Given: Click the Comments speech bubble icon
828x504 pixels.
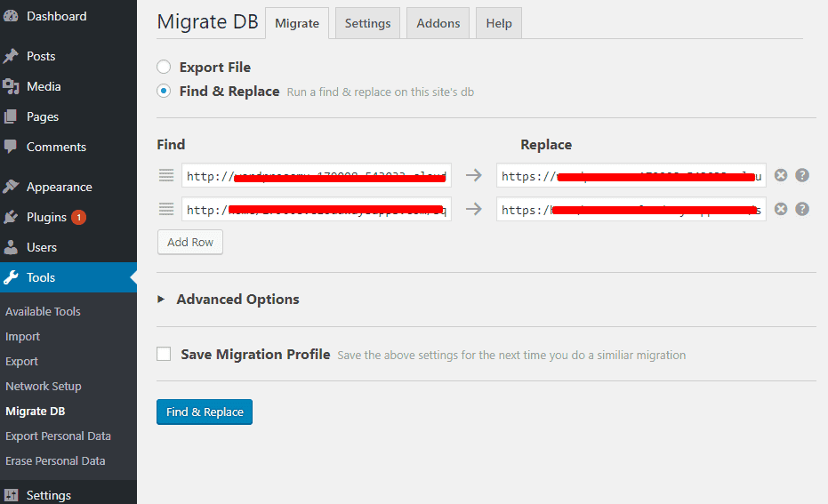Looking at the screenshot, I should (10, 147).
